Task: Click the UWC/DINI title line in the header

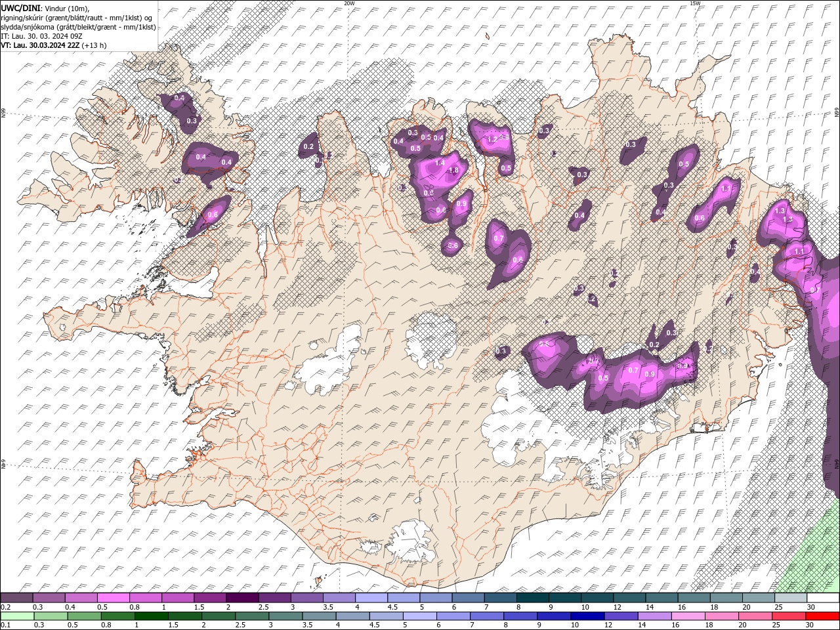Action: pos(45,7)
